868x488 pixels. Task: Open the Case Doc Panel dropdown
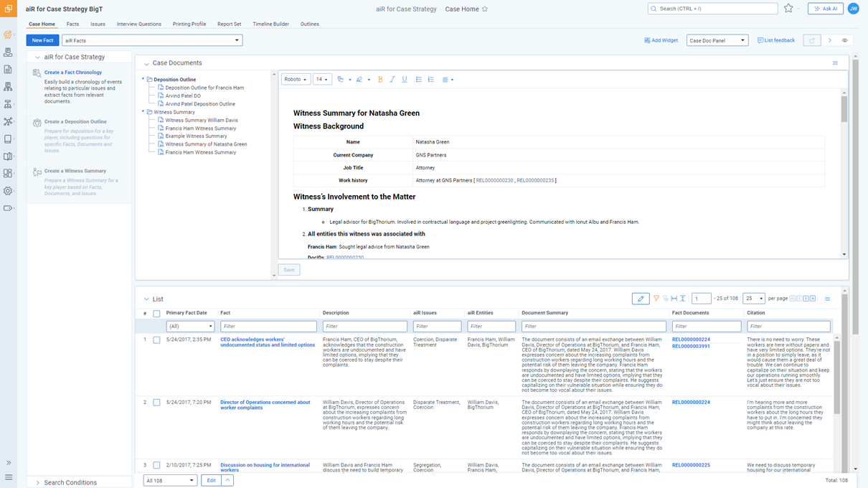coord(717,41)
